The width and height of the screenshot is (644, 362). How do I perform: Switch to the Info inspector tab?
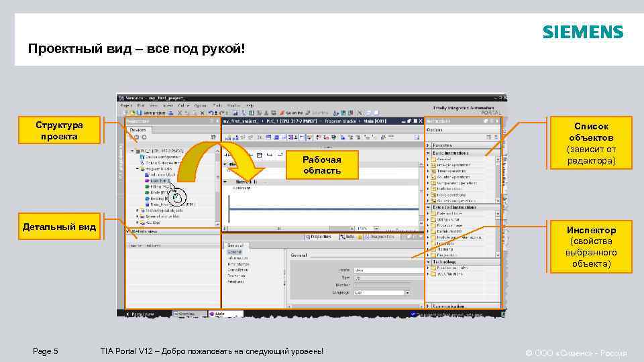click(347, 237)
